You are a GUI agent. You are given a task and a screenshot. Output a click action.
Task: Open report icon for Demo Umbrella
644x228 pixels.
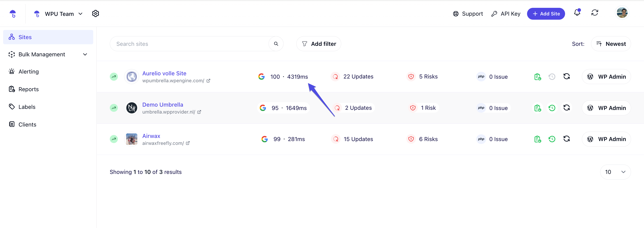(538, 108)
